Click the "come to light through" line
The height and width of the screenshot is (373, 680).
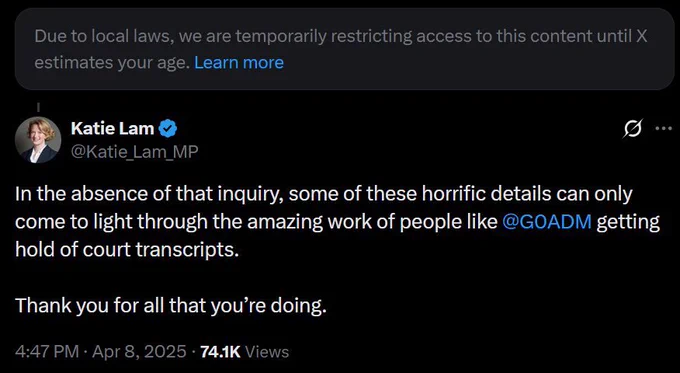click(337, 222)
